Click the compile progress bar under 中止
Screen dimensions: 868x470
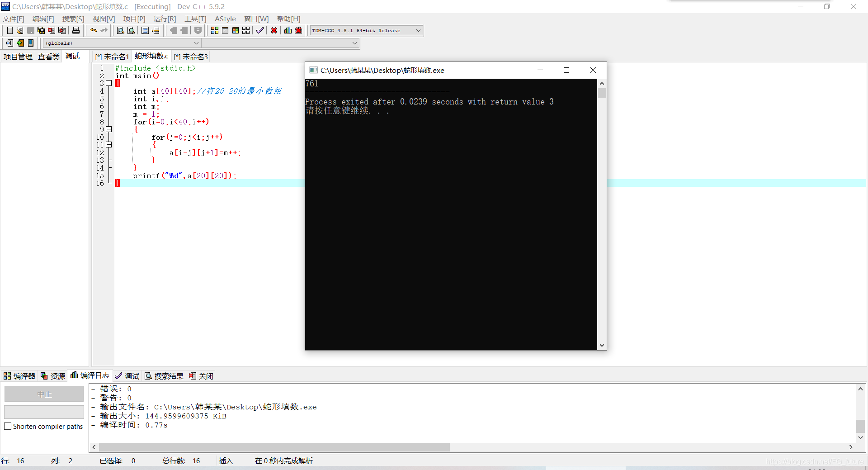[x=44, y=412]
